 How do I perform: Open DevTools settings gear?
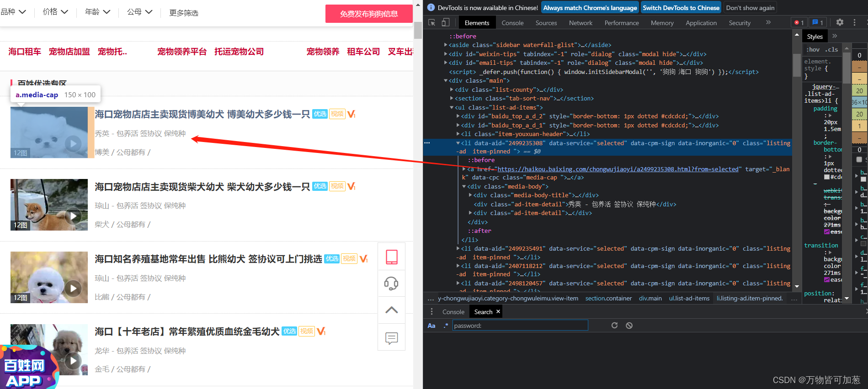click(840, 22)
